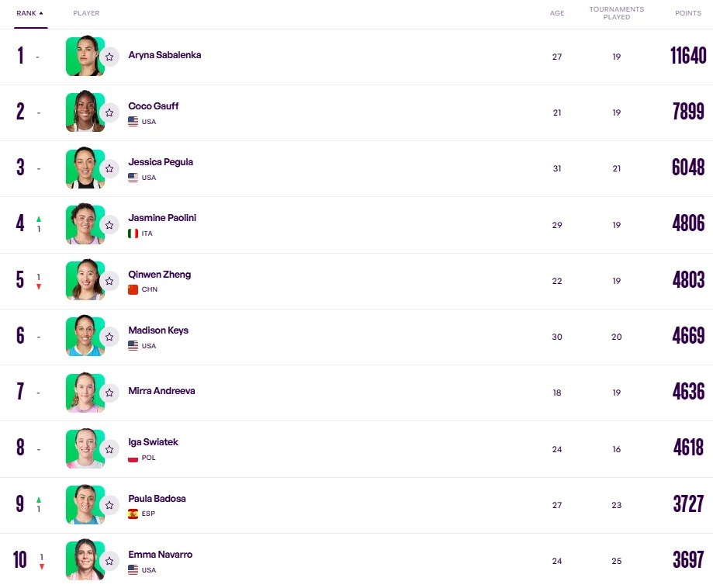The height and width of the screenshot is (588, 713).
Task: Sort by the Rank column header
Action: [29, 13]
